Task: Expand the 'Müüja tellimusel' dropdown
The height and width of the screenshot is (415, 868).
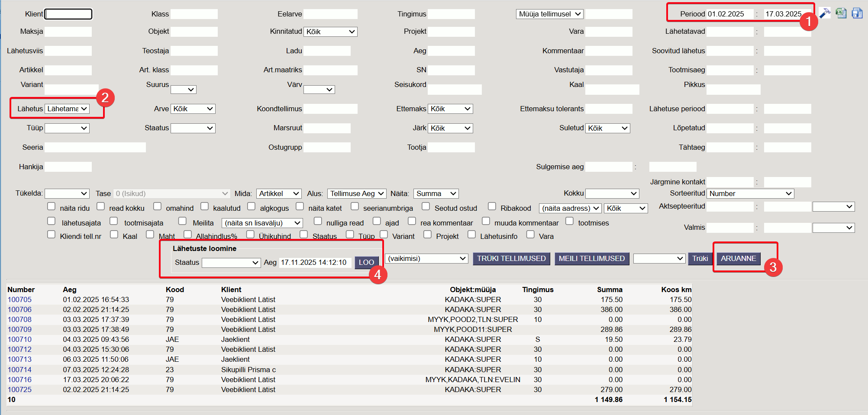Action: coord(549,14)
